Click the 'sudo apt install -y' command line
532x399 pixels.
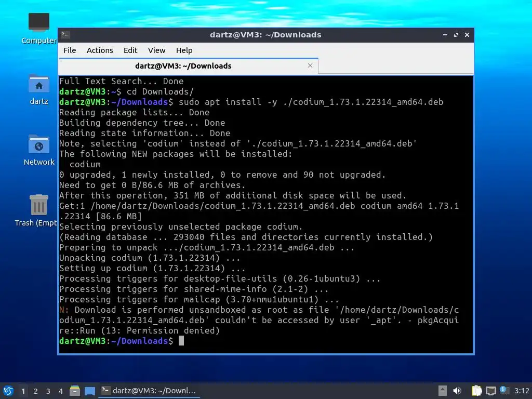pyautogui.click(x=251, y=102)
